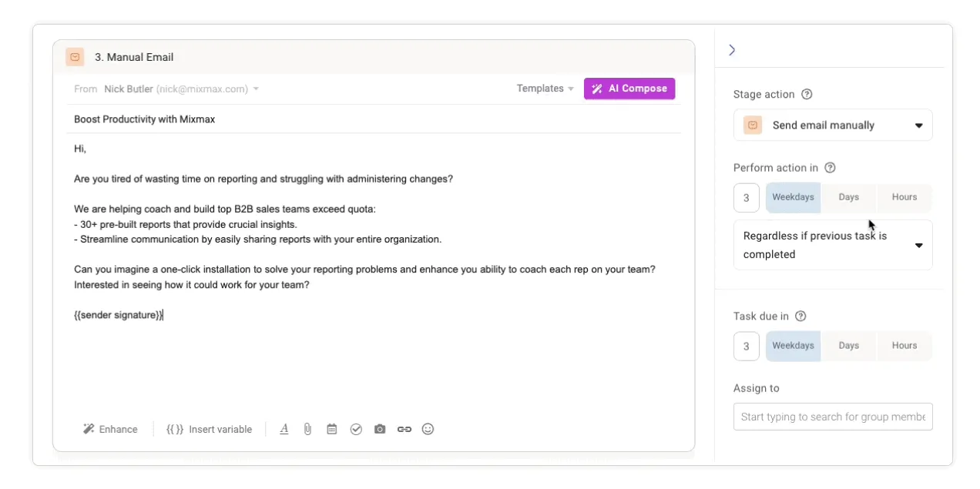Image resolution: width=980 pixels, height=489 pixels.
Task: Click the Stage action help icon
Action: [x=807, y=94]
